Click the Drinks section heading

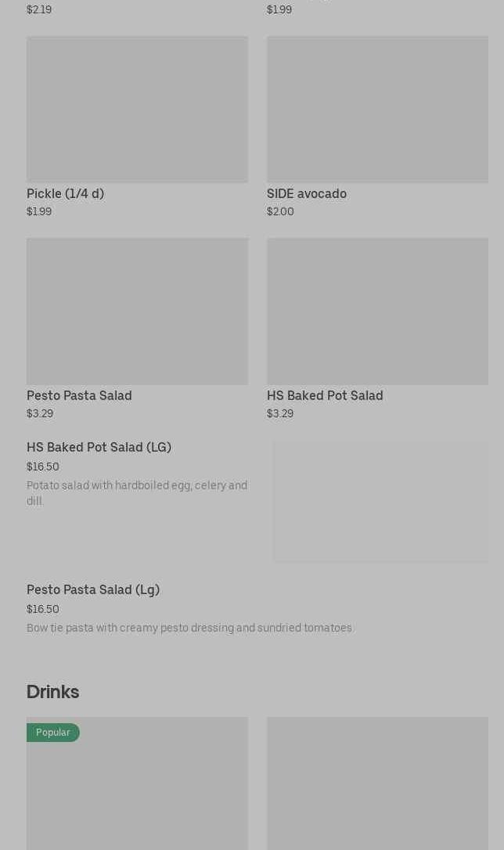click(x=52, y=692)
